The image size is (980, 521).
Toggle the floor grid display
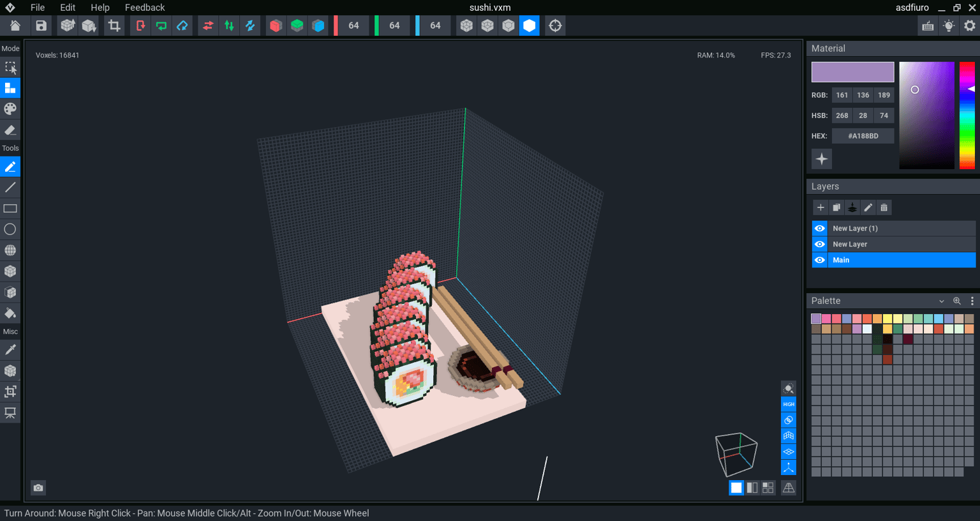tap(789, 452)
